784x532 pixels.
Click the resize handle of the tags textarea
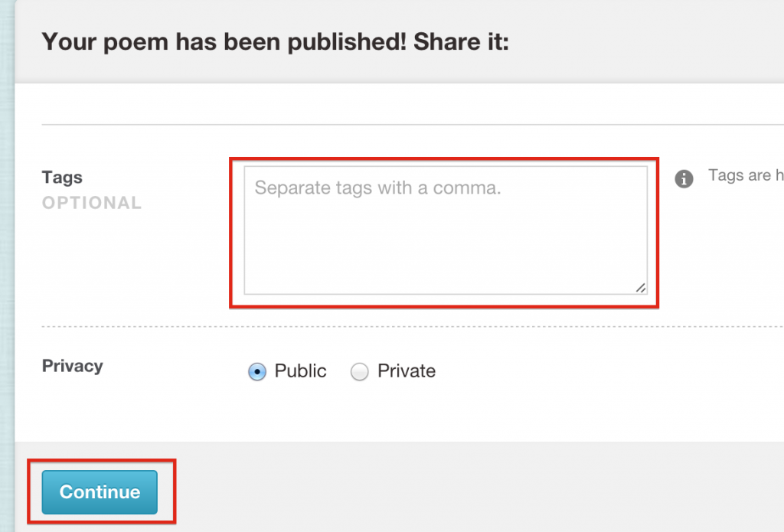click(641, 288)
